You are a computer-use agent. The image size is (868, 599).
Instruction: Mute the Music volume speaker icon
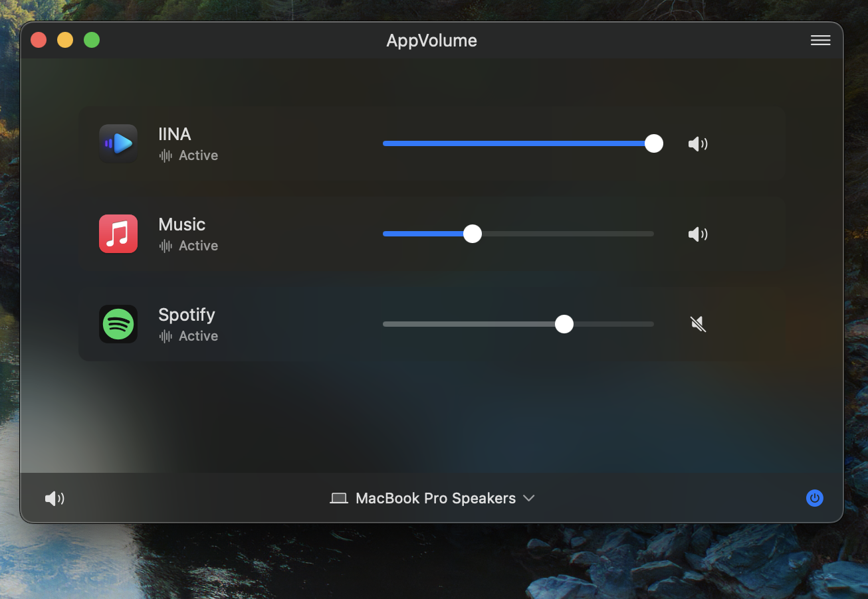[x=698, y=234]
